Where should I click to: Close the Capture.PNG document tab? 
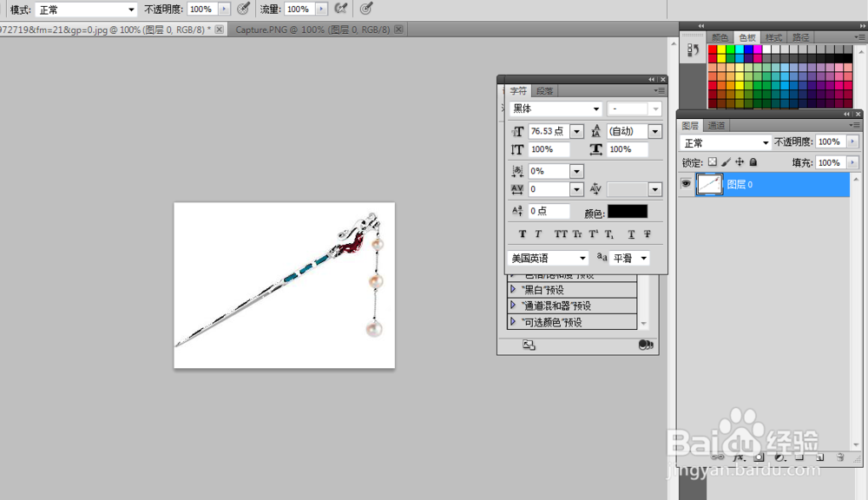(x=398, y=30)
